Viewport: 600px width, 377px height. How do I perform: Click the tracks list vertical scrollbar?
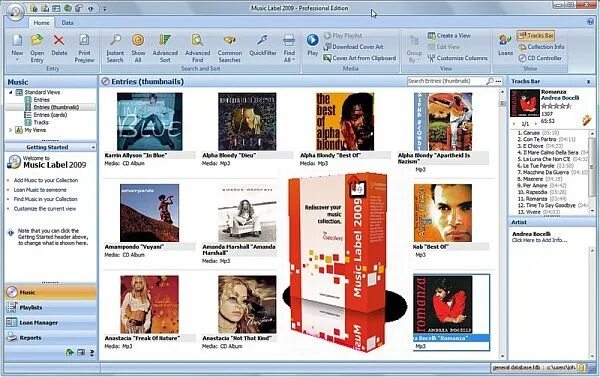point(592,172)
